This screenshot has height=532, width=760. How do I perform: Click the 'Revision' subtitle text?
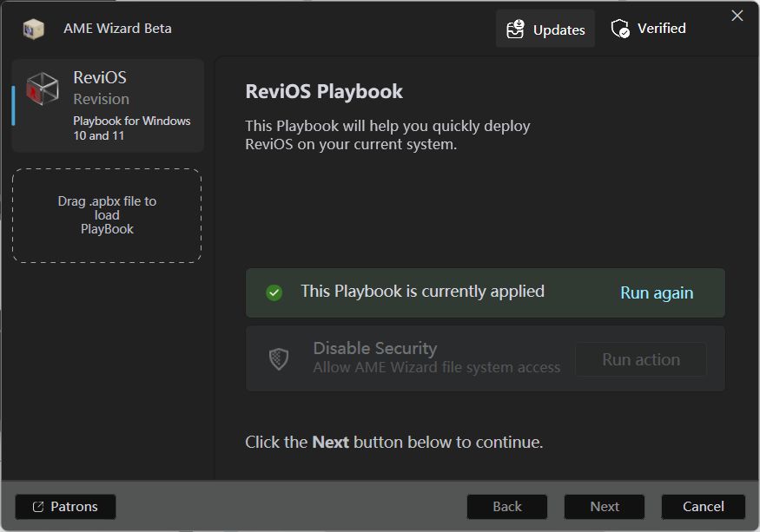click(x=102, y=99)
